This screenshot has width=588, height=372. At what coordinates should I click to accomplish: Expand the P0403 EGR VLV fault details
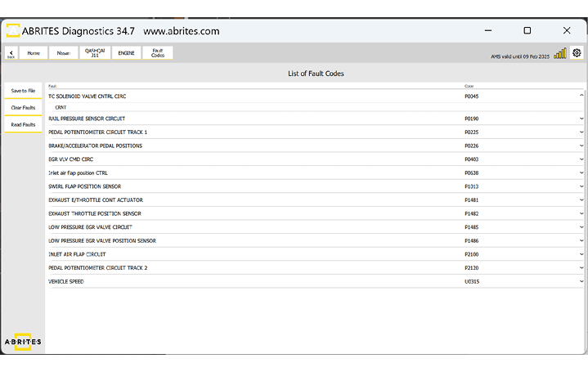click(x=581, y=159)
